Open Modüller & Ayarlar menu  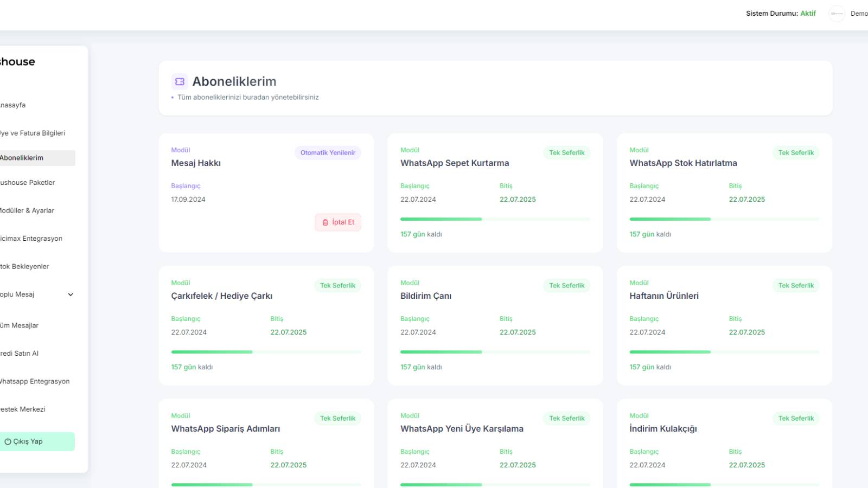[27, 210]
